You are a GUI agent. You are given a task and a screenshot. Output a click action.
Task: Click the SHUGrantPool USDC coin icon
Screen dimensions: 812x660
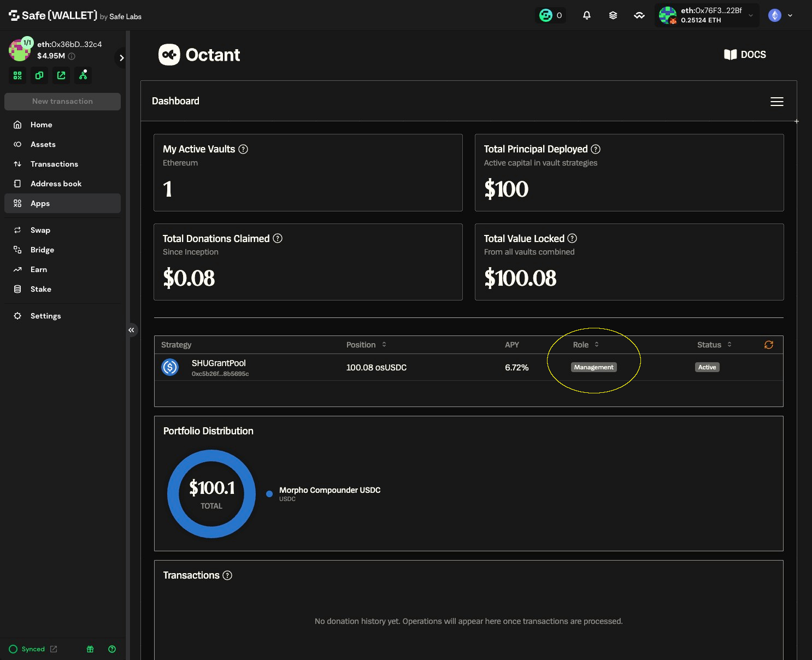point(170,367)
